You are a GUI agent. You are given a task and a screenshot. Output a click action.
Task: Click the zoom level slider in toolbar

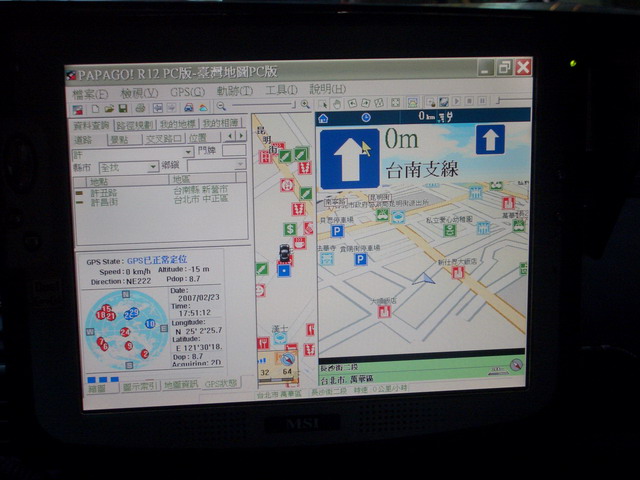(x=263, y=105)
